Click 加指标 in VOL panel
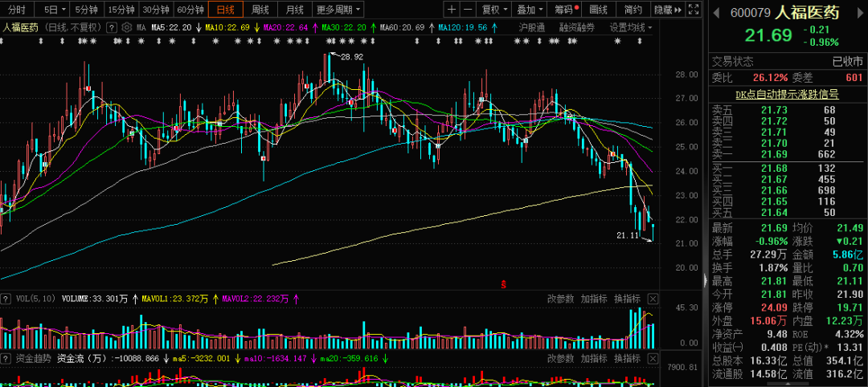The width and height of the screenshot is (868, 387). (594, 299)
